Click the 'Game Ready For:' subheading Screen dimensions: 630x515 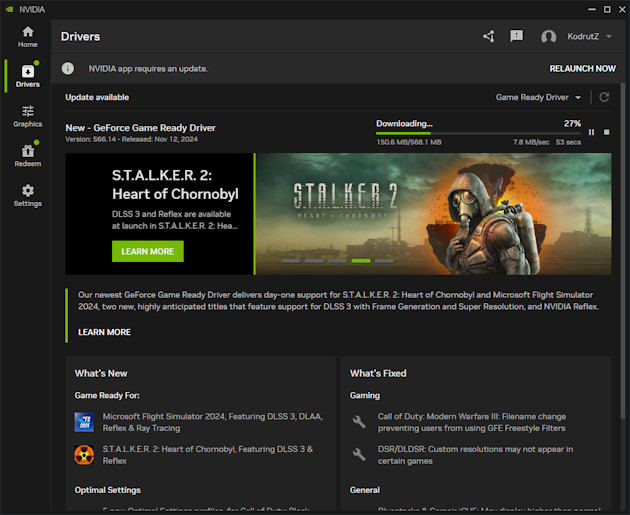pyautogui.click(x=107, y=395)
